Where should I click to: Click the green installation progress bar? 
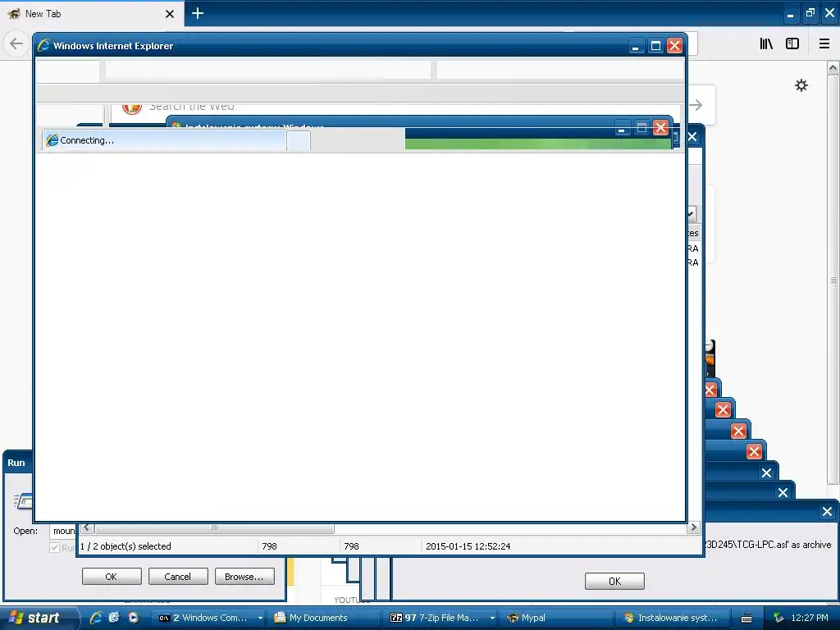538,144
